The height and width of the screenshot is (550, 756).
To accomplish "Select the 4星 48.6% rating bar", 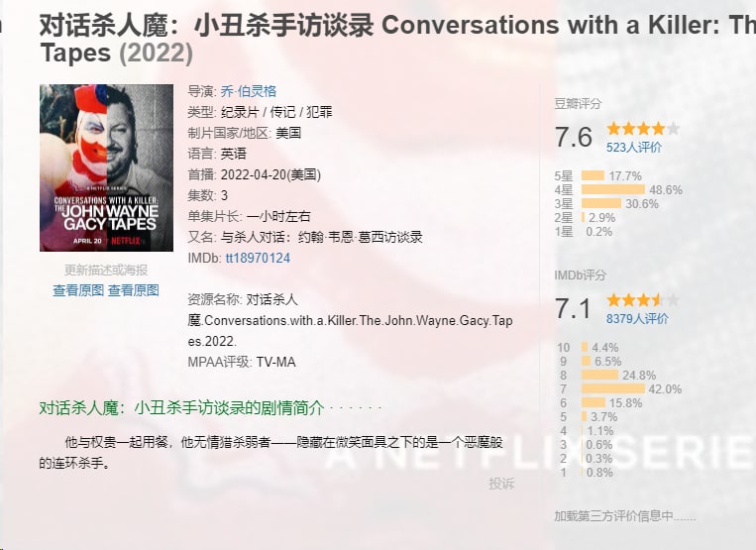I will [612, 189].
